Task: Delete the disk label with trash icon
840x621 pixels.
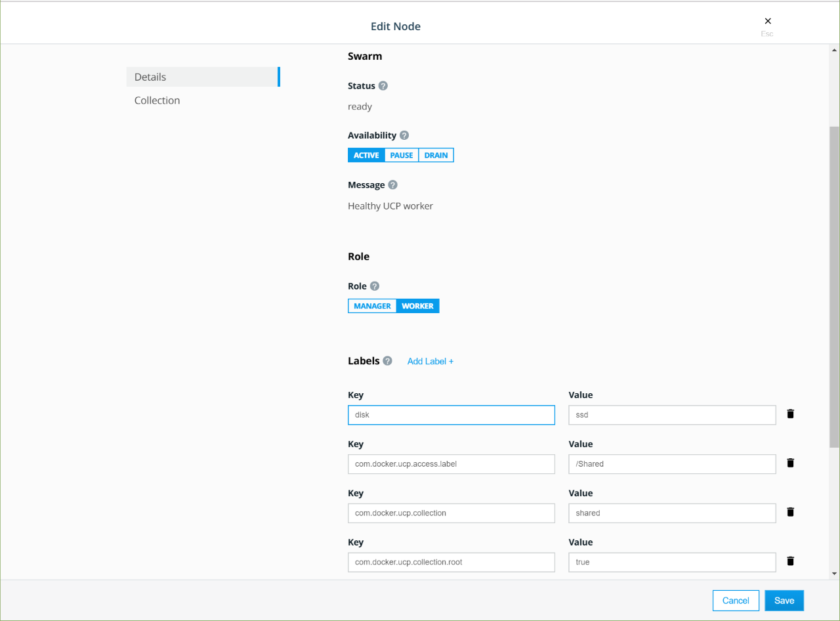Action: pyautogui.click(x=790, y=414)
